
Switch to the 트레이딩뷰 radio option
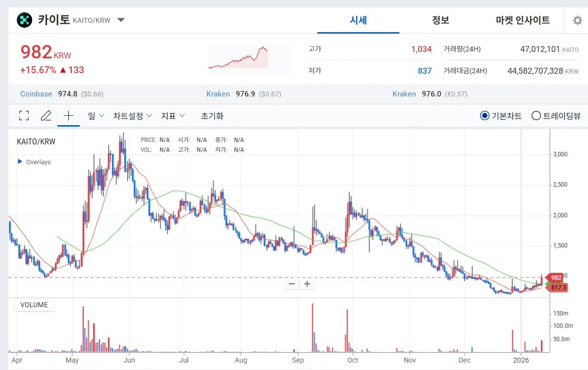536,115
